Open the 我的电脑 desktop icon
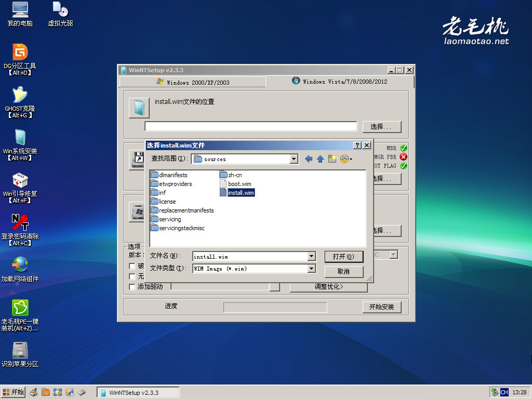The width and height of the screenshot is (532, 399). click(x=20, y=14)
